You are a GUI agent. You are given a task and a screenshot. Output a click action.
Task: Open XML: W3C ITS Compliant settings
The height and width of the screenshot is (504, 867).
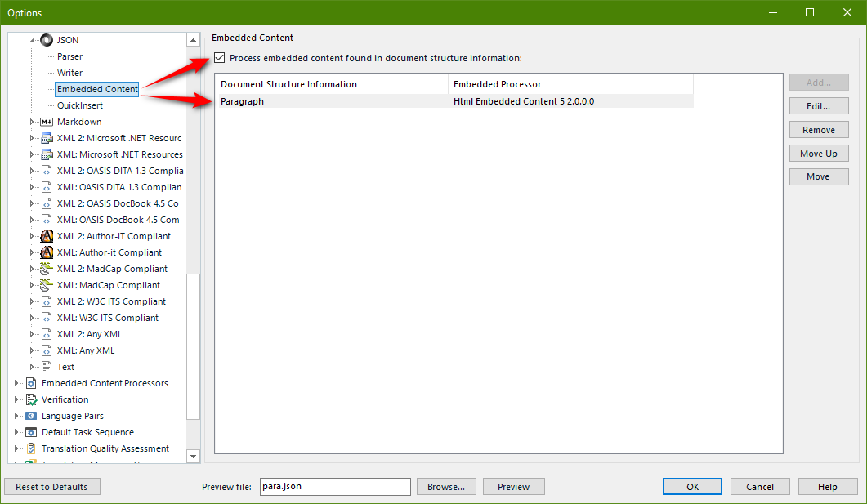pyautogui.click(x=107, y=319)
